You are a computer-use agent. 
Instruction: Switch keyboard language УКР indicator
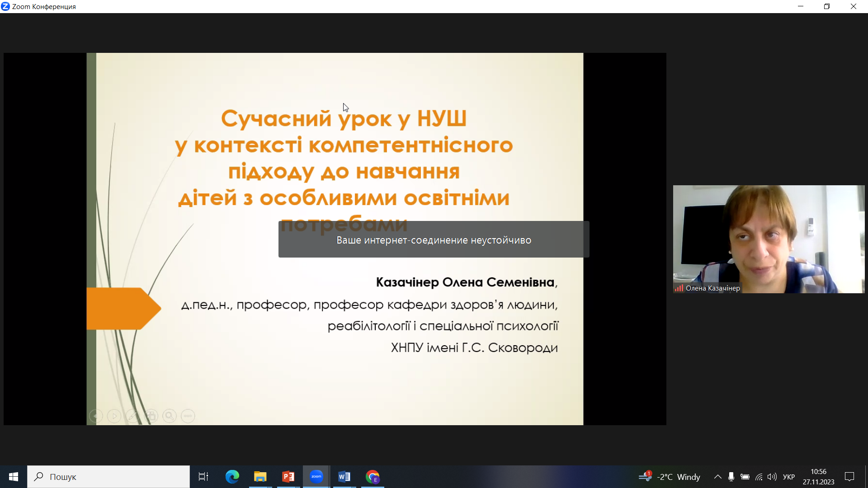coord(788,477)
